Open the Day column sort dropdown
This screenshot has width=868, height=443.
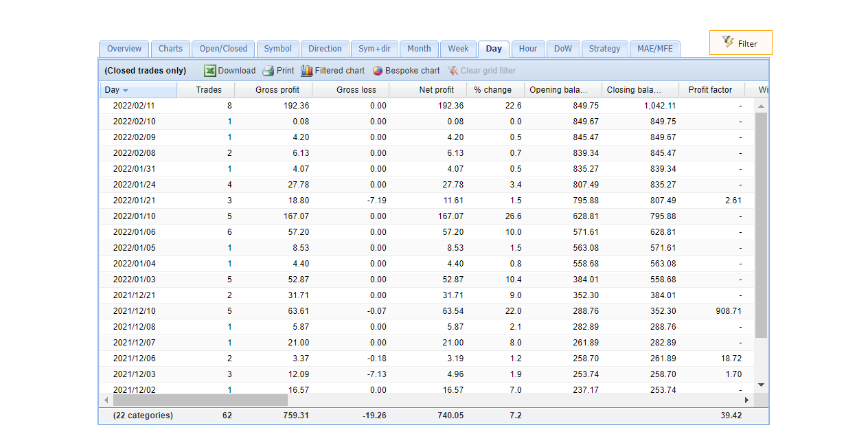click(124, 89)
